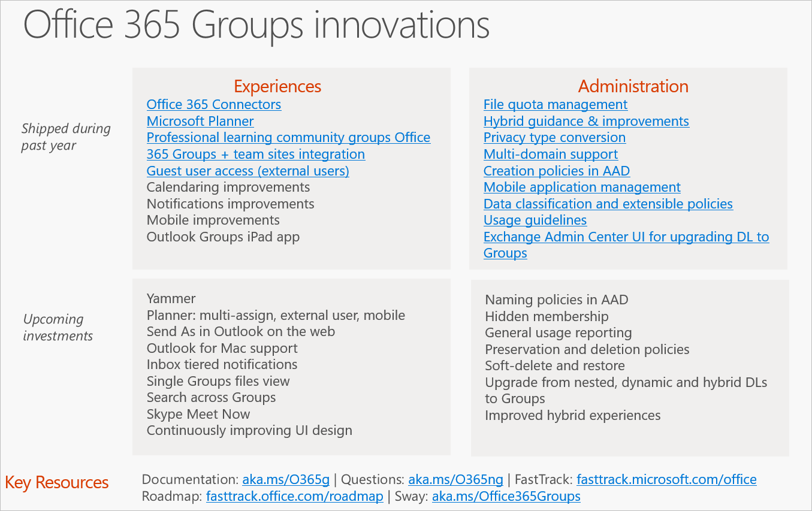Select the Experiences section heading
Screen dimensions: 812x511
click(x=277, y=86)
